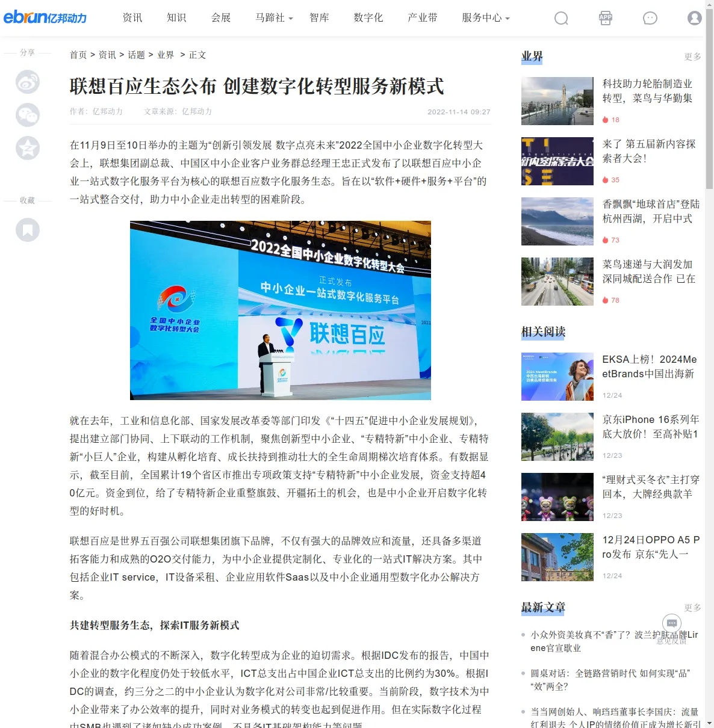Share article to WeChat

28,115
